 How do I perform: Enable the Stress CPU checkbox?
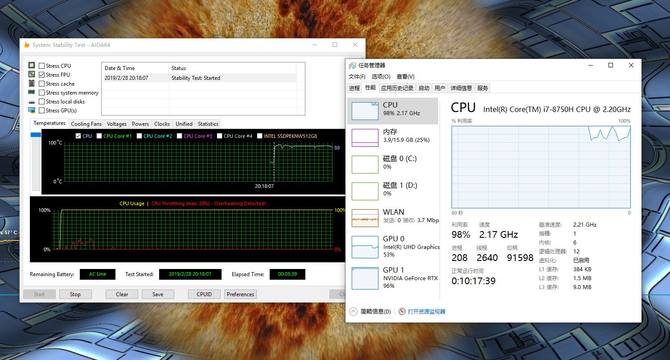coord(41,66)
